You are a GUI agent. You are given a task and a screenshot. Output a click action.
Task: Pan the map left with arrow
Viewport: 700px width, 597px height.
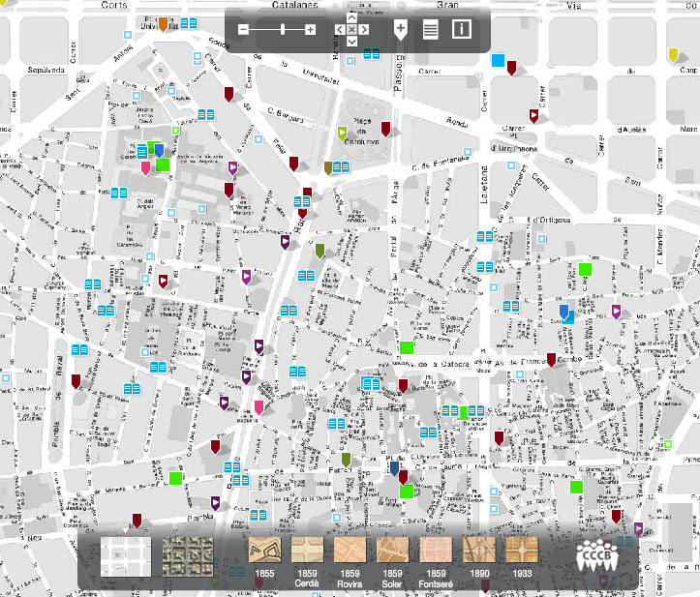coord(339,30)
